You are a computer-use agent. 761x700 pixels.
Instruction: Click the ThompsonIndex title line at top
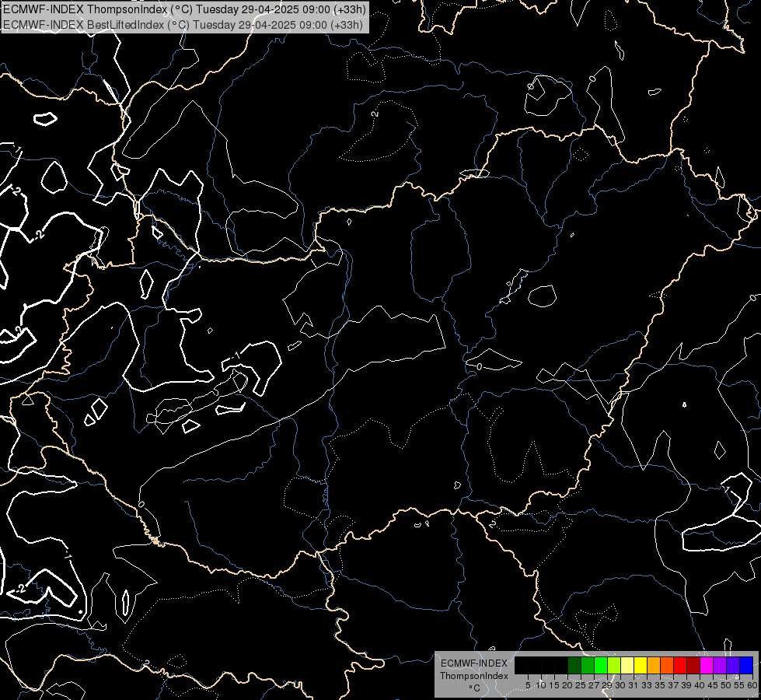pos(184,9)
